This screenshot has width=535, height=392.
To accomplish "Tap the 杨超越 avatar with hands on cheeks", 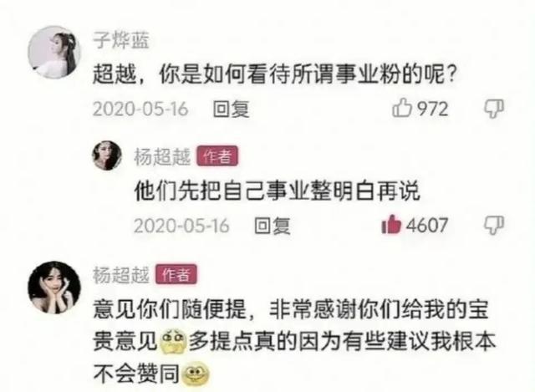I will click(54, 288).
